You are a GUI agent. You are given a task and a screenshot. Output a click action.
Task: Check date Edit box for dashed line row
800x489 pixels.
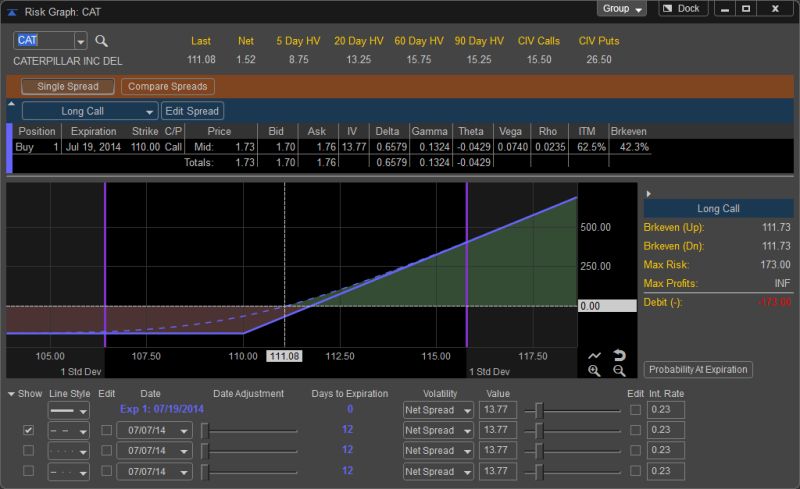coord(106,430)
